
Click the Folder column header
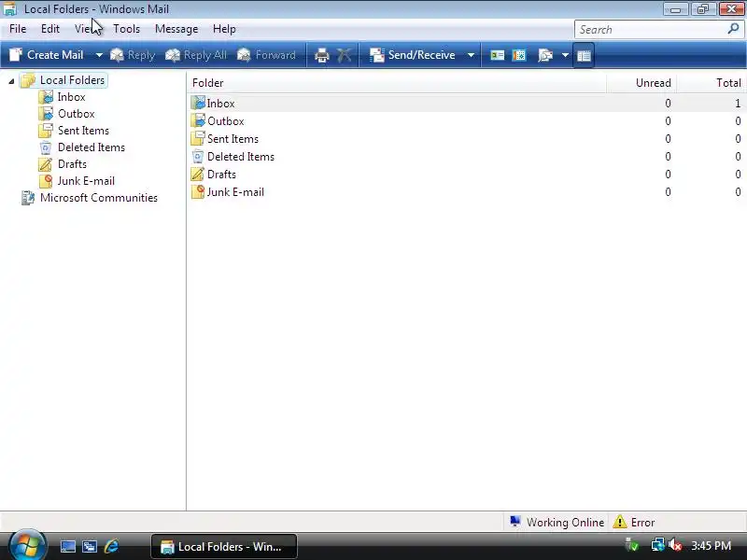397,83
